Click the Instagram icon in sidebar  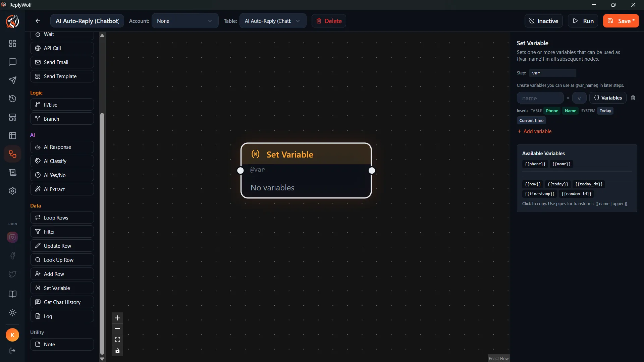click(x=12, y=237)
